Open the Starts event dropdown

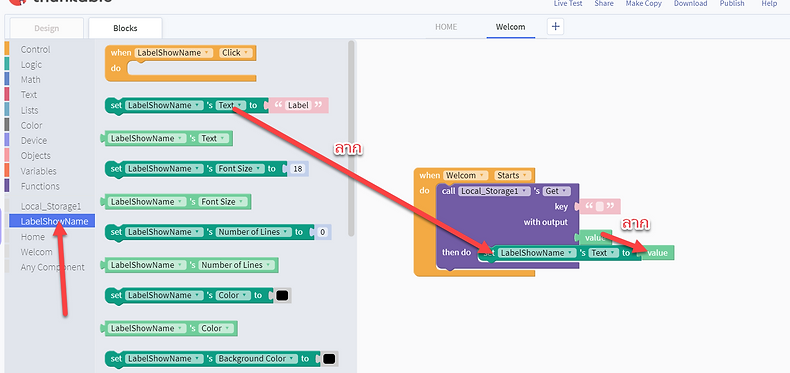(x=512, y=175)
